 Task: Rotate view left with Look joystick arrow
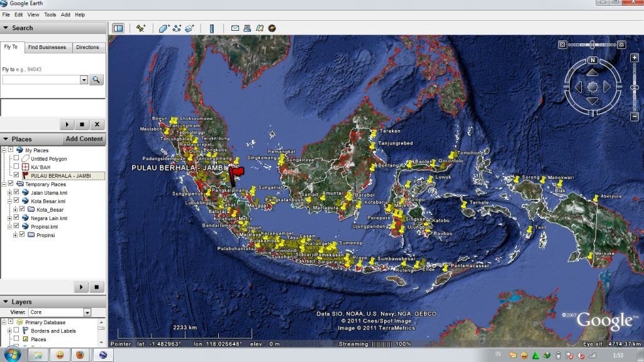[579, 87]
